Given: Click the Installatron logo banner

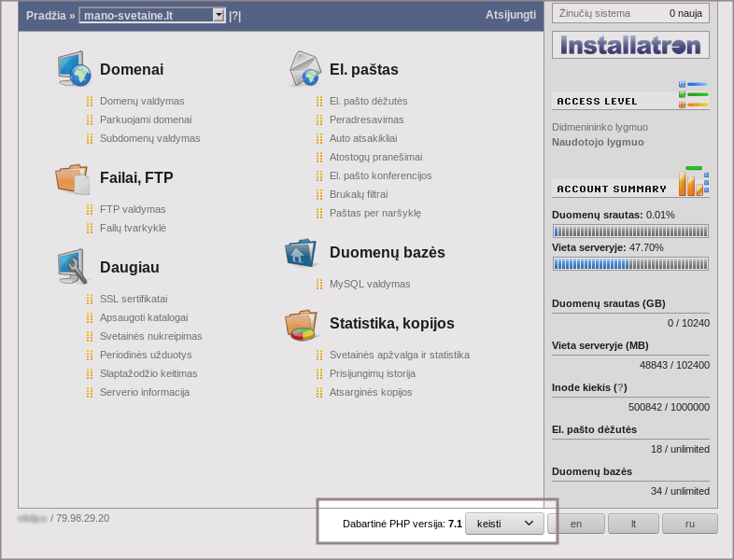Looking at the screenshot, I should pyautogui.click(x=630, y=45).
